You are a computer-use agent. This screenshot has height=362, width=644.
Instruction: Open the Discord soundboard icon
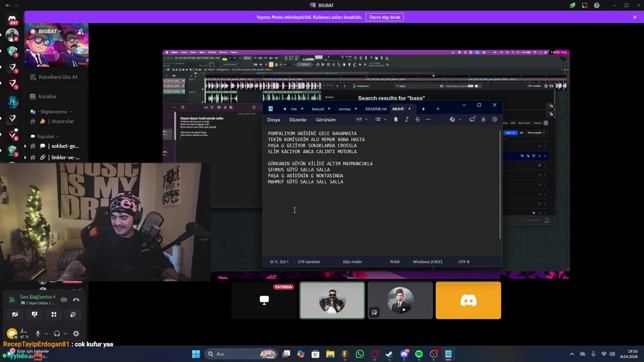[73, 314]
